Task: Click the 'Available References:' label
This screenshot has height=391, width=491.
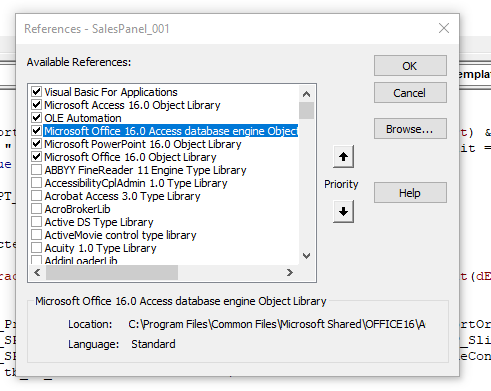Action: coord(79,62)
